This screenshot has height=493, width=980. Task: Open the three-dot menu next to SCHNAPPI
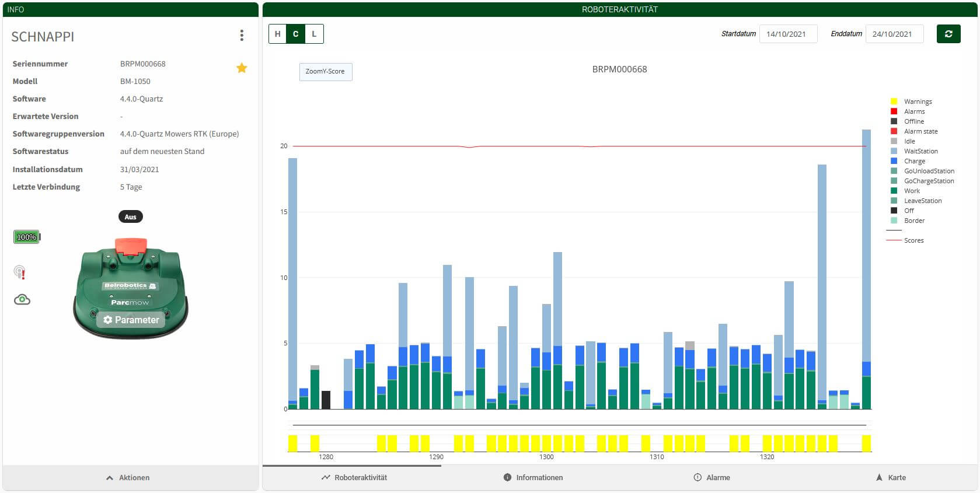[x=242, y=36]
